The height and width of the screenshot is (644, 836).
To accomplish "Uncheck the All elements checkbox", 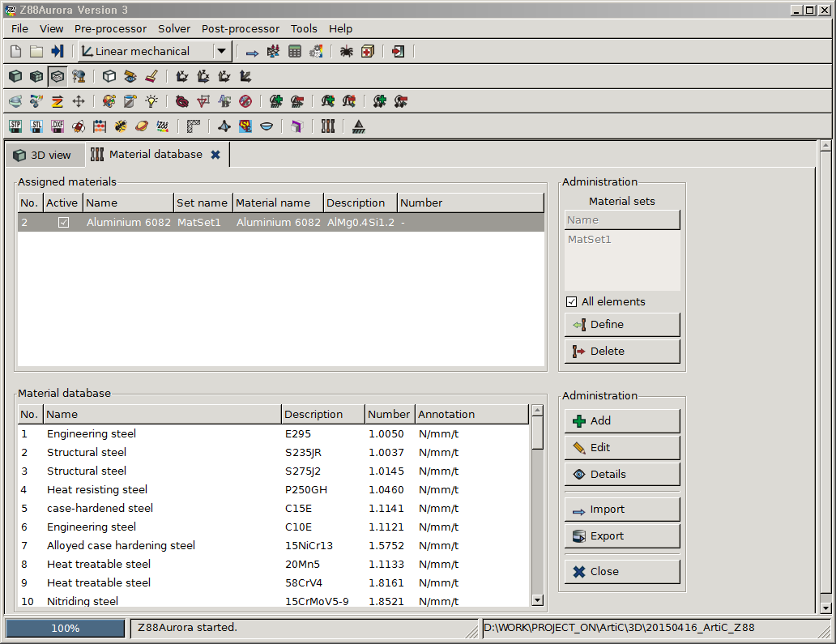I will pos(571,301).
